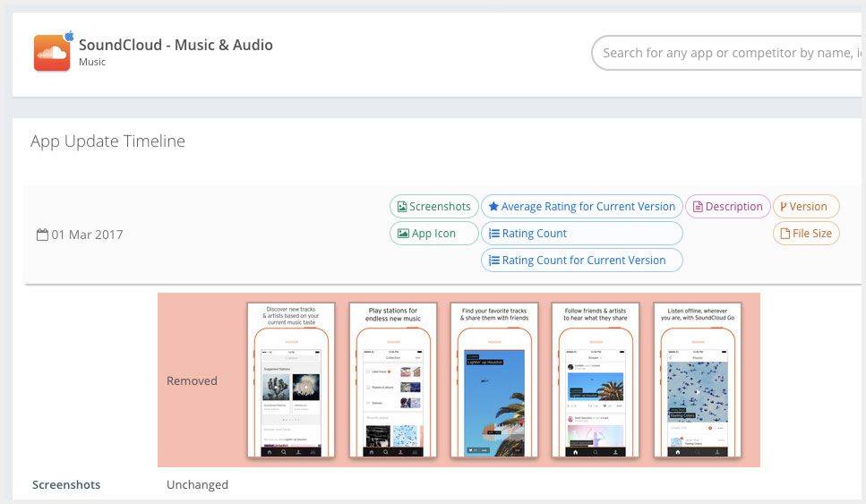Click Average Rating for Current Version tag
The height and width of the screenshot is (504, 866).
(581, 207)
